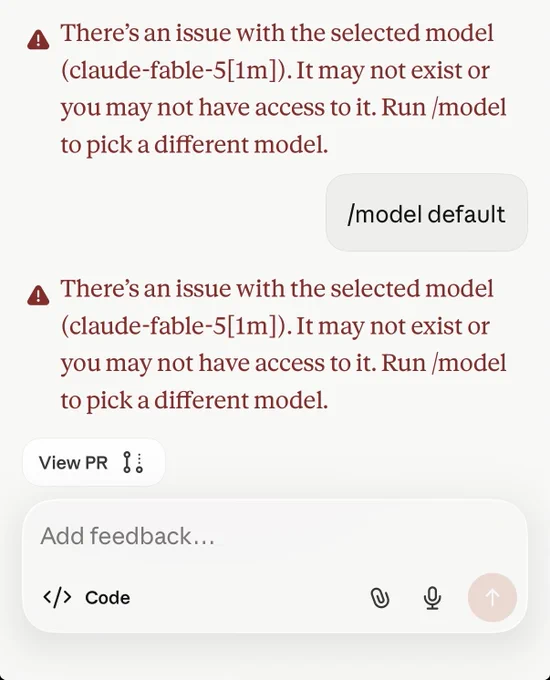The height and width of the screenshot is (680, 550).
Task: Focus the Add feedback text field
Action: coord(275,536)
